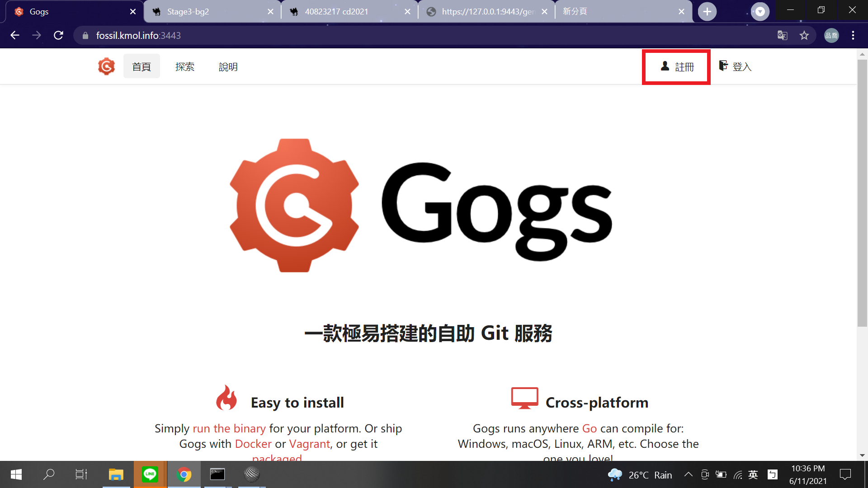
Task: Click the bookmark star icon
Action: tap(804, 35)
